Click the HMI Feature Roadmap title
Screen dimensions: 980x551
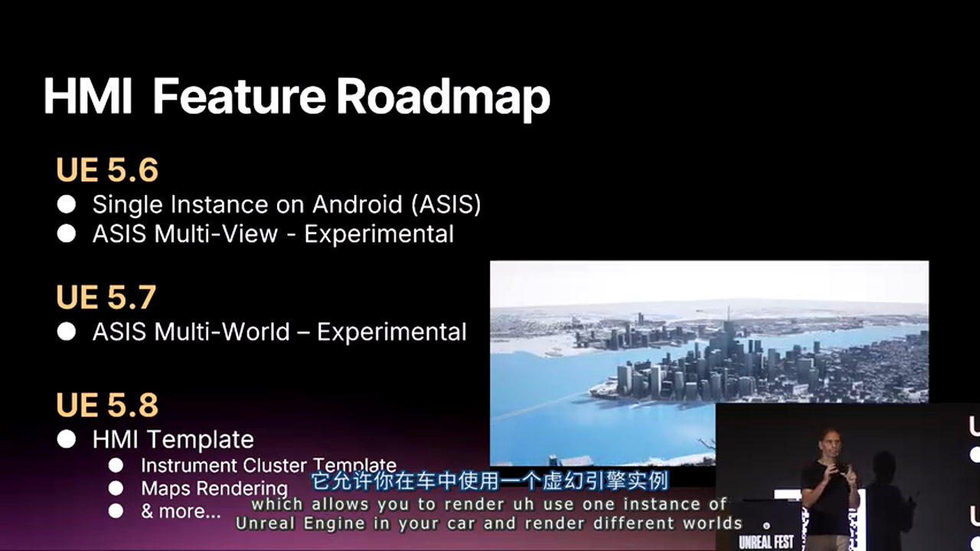tap(296, 97)
